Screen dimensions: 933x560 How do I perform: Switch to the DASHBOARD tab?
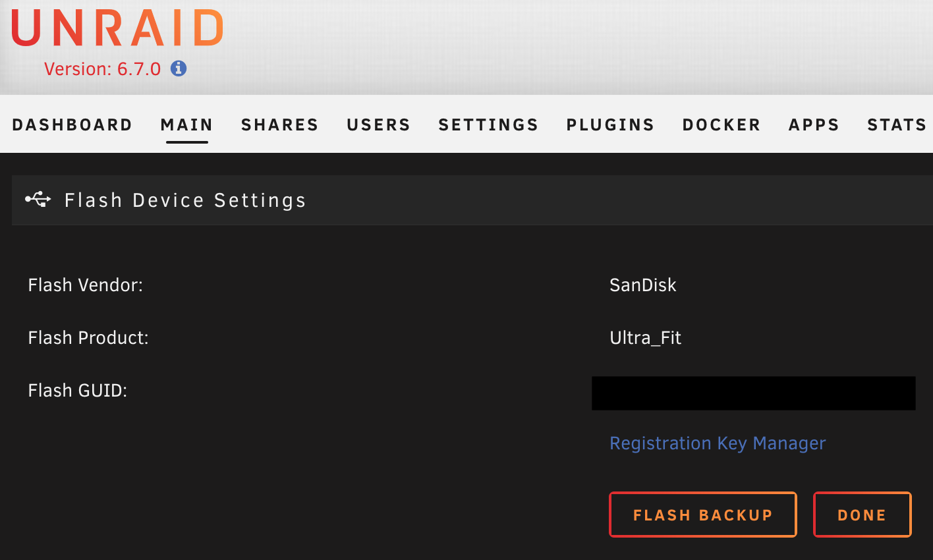[72, 125]
